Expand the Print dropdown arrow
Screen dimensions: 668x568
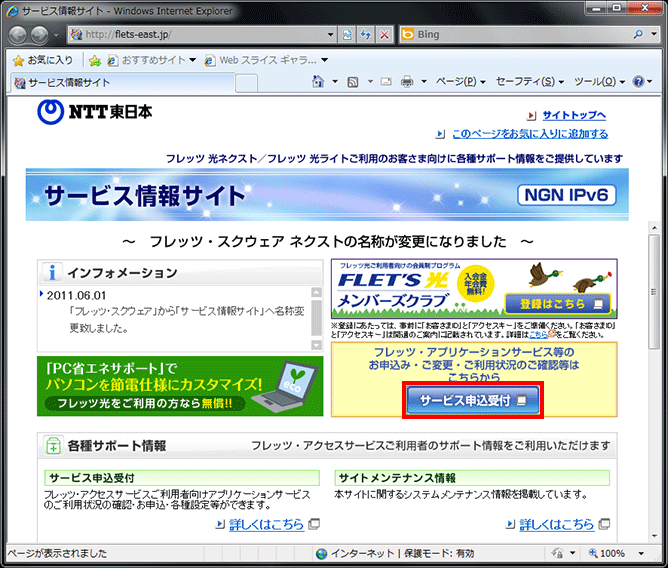coord(424,81)
